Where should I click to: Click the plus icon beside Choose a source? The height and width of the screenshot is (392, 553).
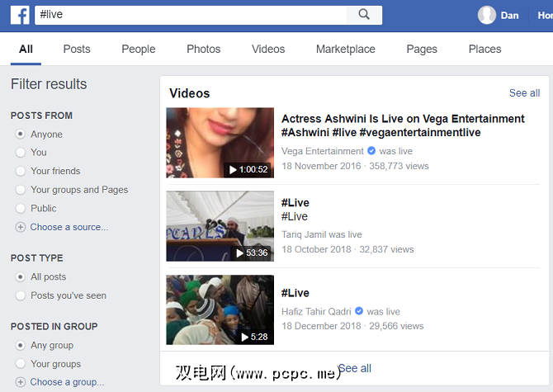[x=21, y=227]
